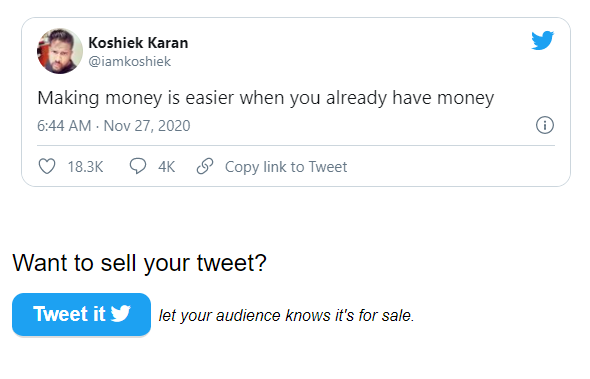Click the chain link icon

pos(205,166)
